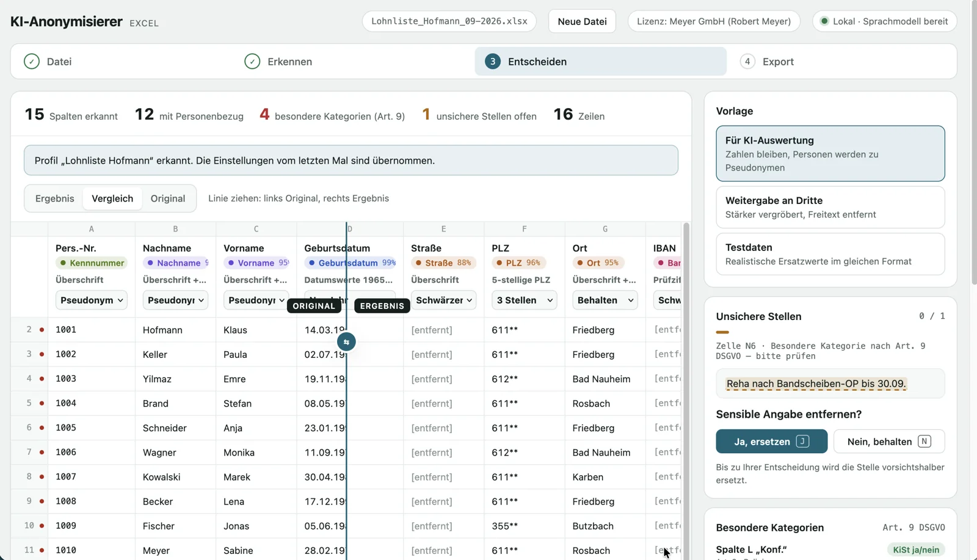The image size is (977, 560).
Task: Click column header letter E
Action: 443,229
